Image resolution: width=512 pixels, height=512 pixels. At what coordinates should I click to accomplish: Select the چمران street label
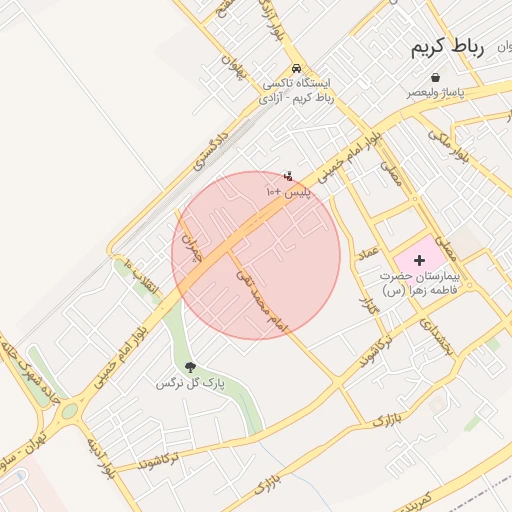click(192, 248)
